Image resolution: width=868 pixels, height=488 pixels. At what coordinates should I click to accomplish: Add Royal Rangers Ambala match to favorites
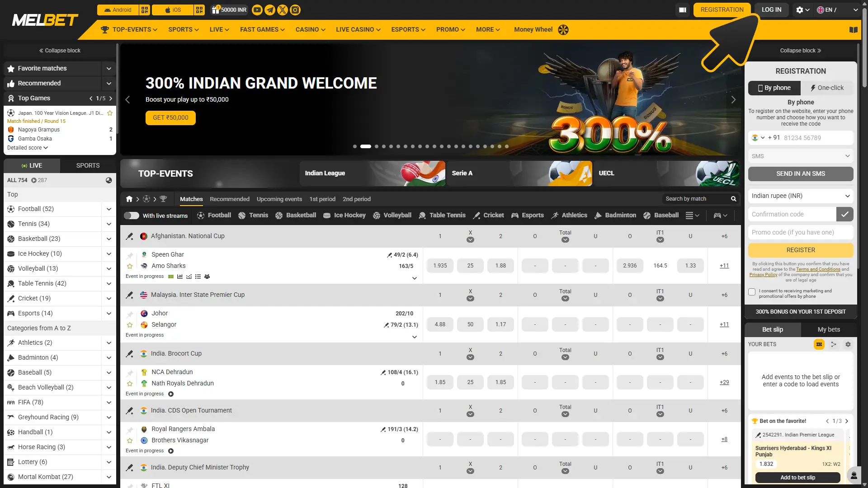click(x=130, y=441)
